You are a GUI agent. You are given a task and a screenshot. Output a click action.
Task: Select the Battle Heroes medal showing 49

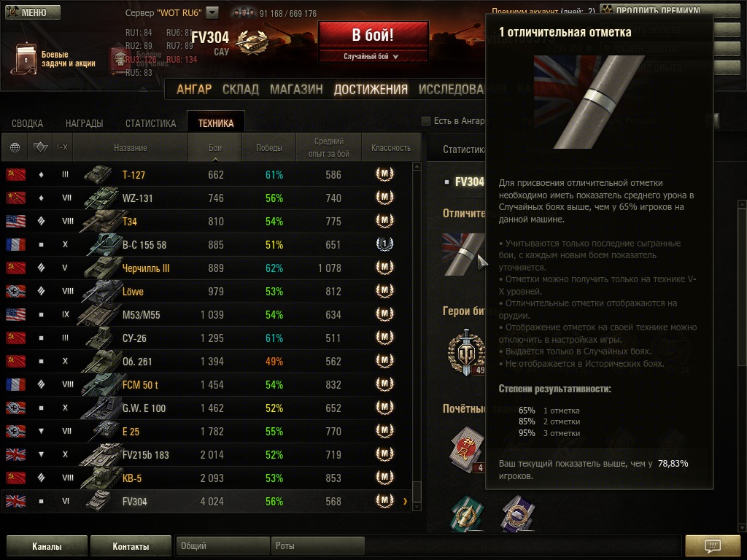466,352
